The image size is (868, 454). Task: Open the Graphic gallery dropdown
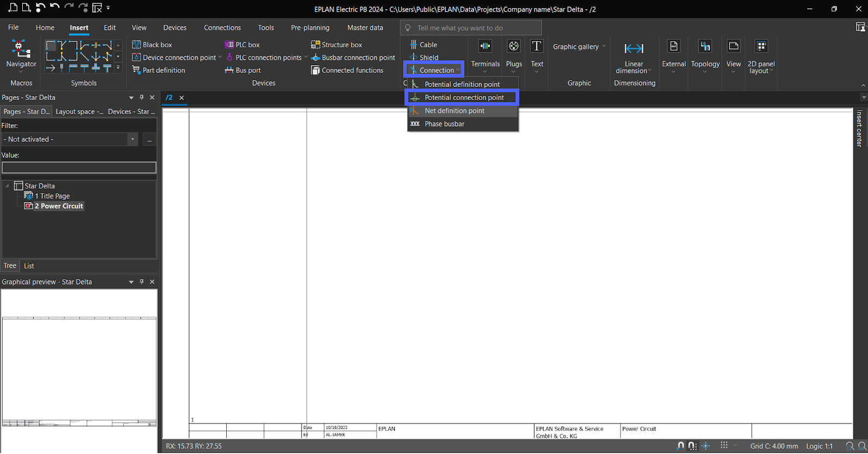tap(579, 47)
